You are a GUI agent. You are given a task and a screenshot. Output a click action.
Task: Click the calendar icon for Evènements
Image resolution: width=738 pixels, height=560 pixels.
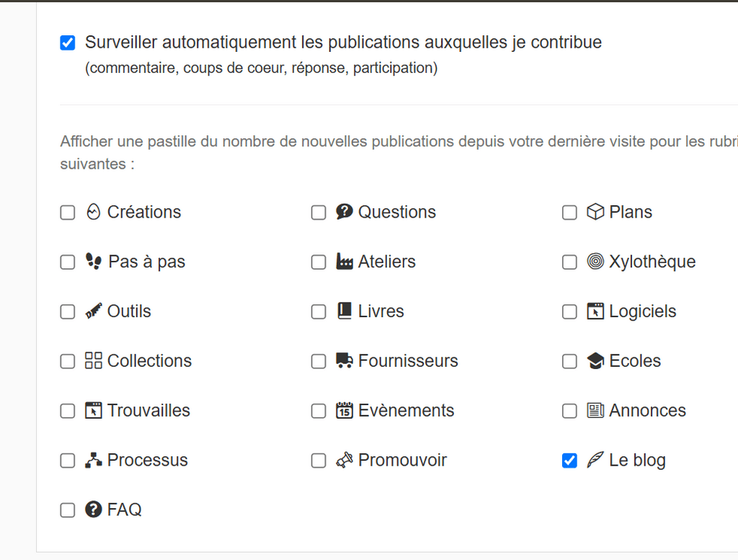pos(344,410)
